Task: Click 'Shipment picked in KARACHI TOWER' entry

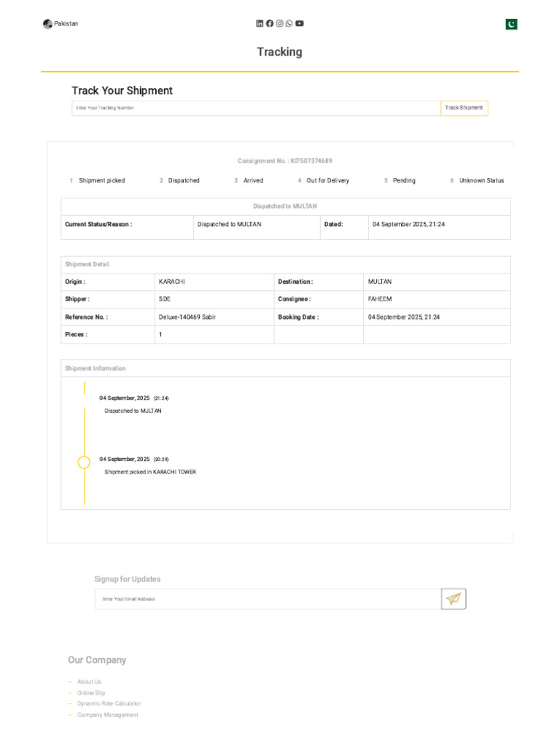Action: (150, 472)
